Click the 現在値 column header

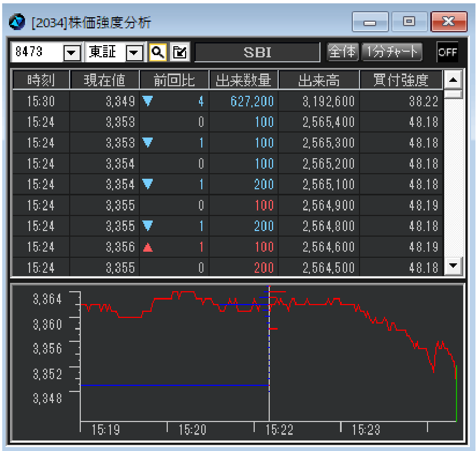[104, 80]
